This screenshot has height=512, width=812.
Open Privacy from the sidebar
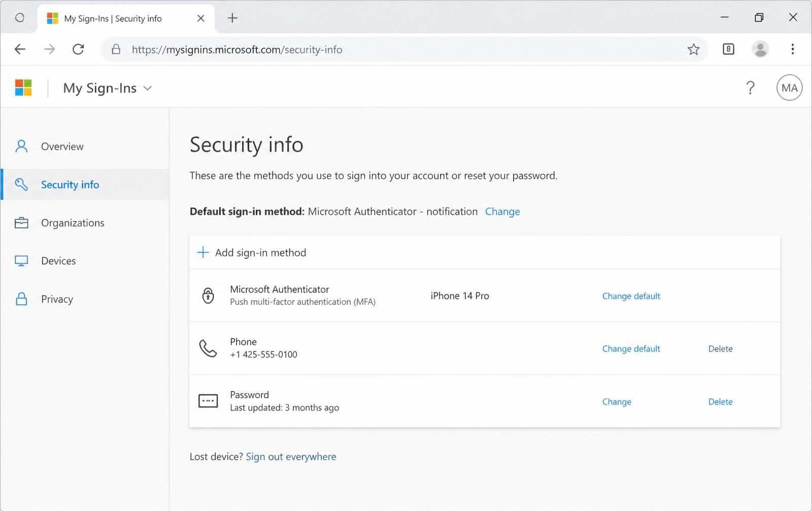(x=85, y=299)
